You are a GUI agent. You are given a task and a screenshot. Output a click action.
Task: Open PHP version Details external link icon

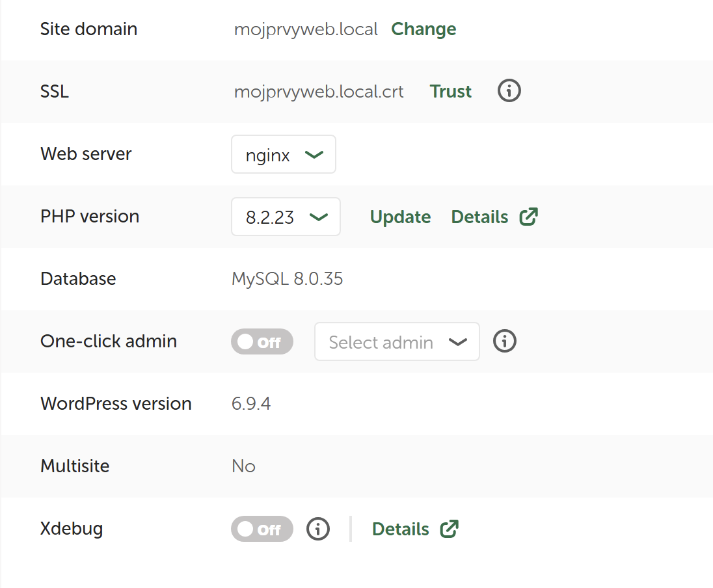(529, 217)
